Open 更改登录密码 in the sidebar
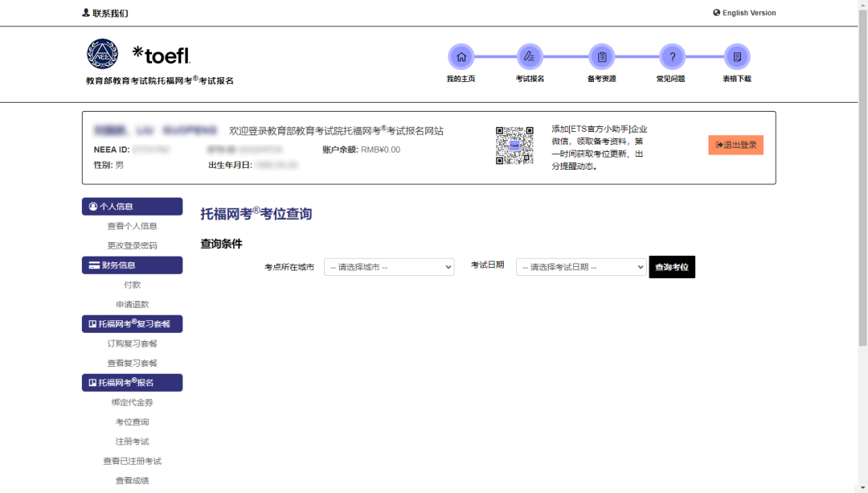 click(x=133, y=245)
